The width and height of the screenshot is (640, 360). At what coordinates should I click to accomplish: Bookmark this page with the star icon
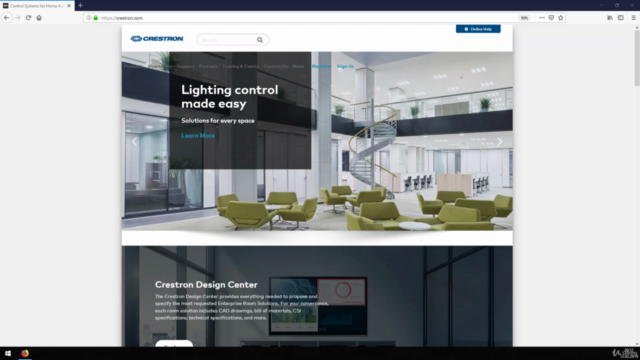[x=560, y=18]
